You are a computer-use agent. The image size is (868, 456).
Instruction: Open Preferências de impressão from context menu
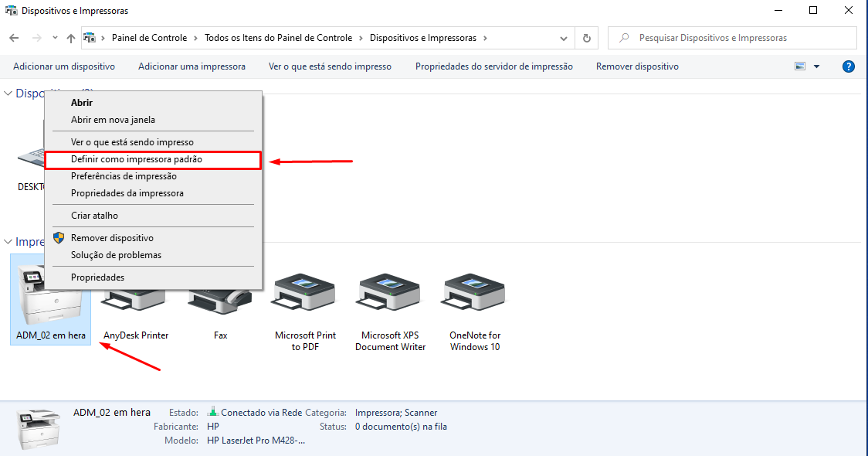[124, 176]
